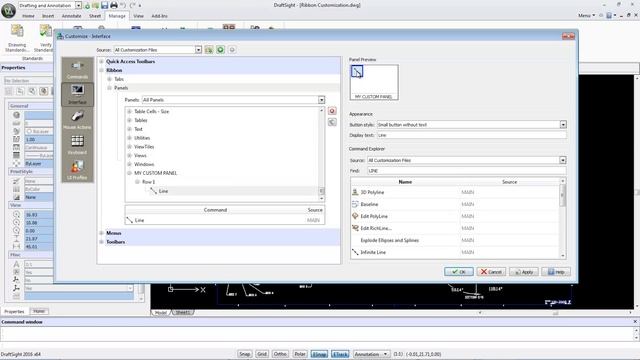640x360 pixels.
Task: Expand the Toolbars node
Action: tap(101, 242)
